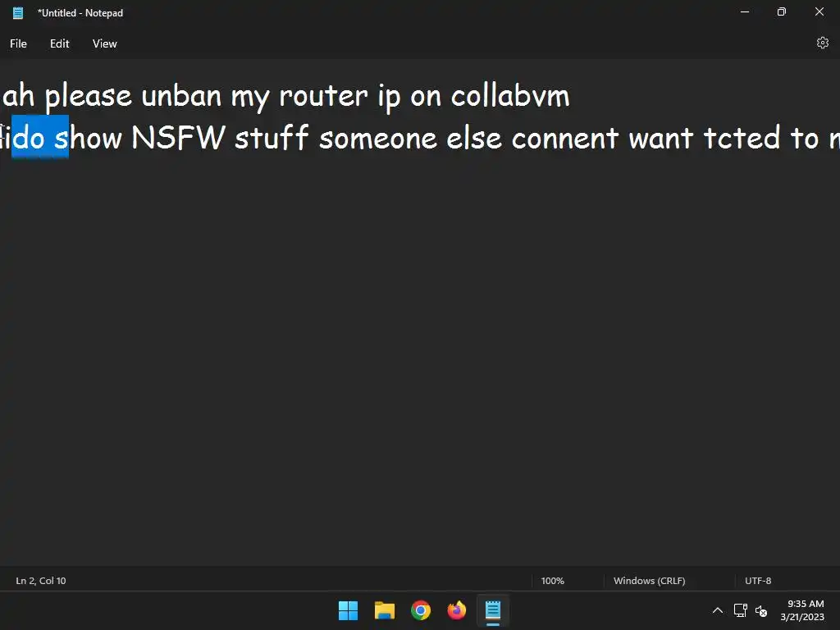Open the Windows Start menu
This screenshot has height=630, width=840.
click(x=348, y=610)
